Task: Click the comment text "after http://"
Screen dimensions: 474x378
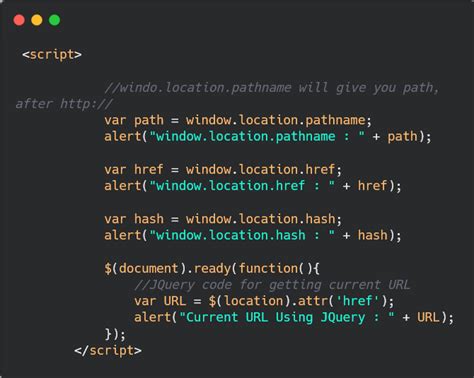Action: (64, 104)
